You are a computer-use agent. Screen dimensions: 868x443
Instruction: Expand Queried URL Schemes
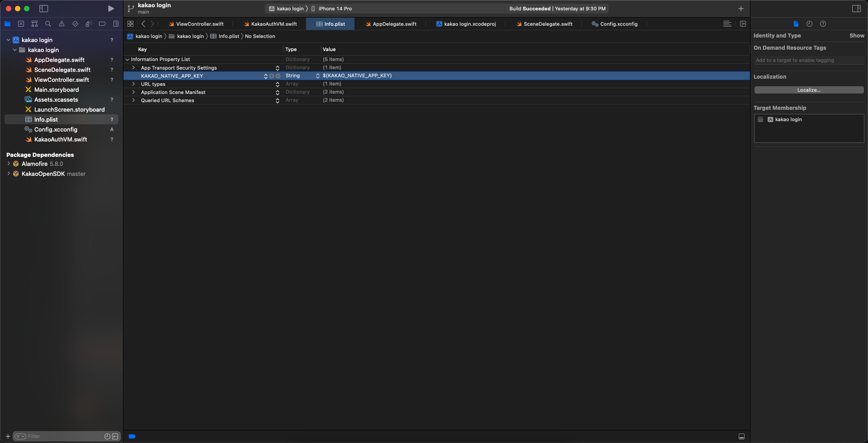click(133, 100)
